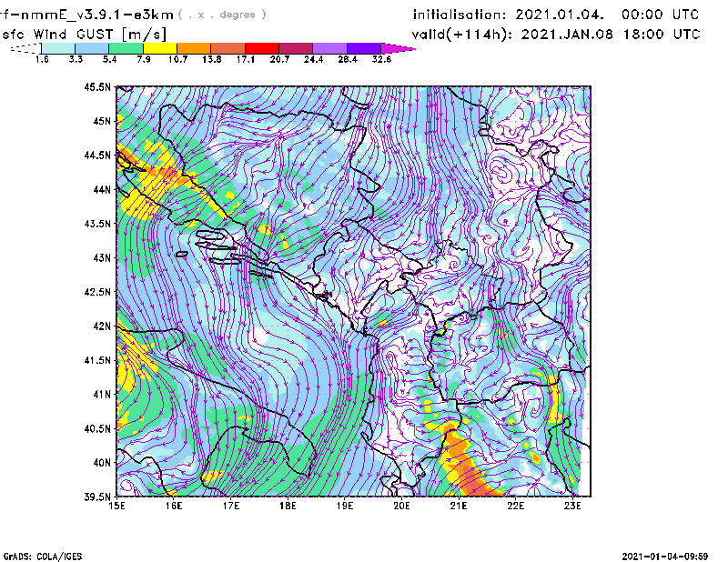Select the light blue swatch between 3.3 and 5.4

coord(92,48)
